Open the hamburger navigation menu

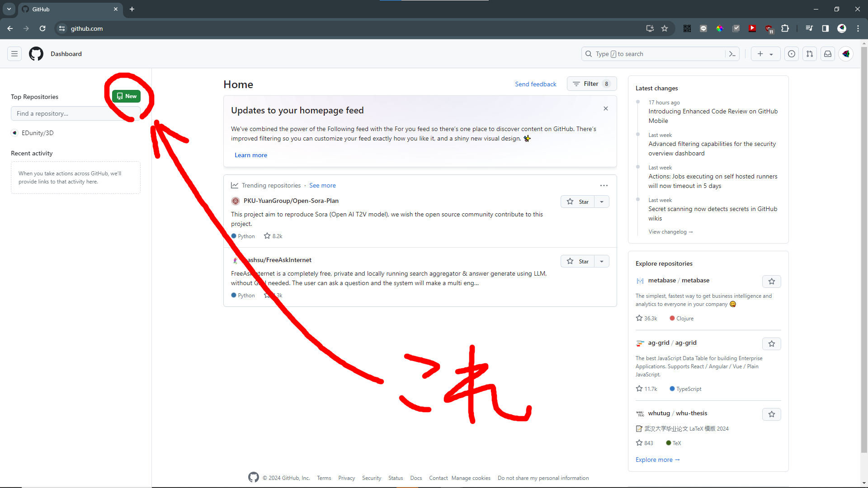click(x=14, y=54)
